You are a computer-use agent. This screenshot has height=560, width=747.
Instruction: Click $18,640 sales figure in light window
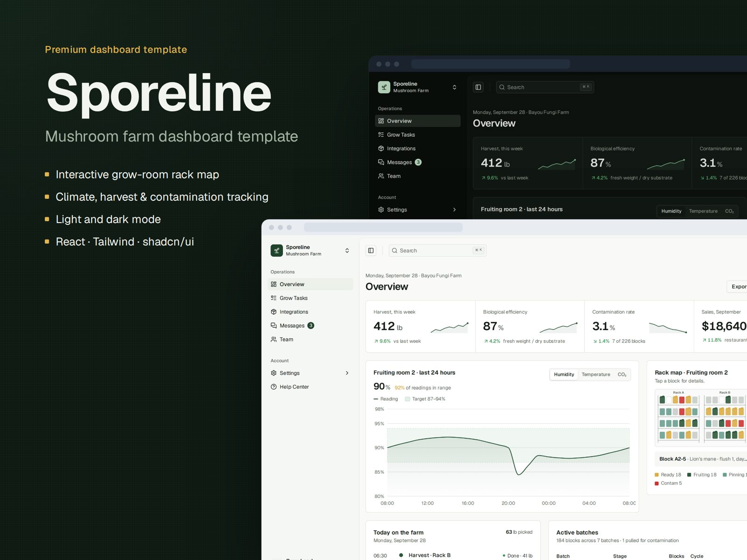click(x=724, y=326)
